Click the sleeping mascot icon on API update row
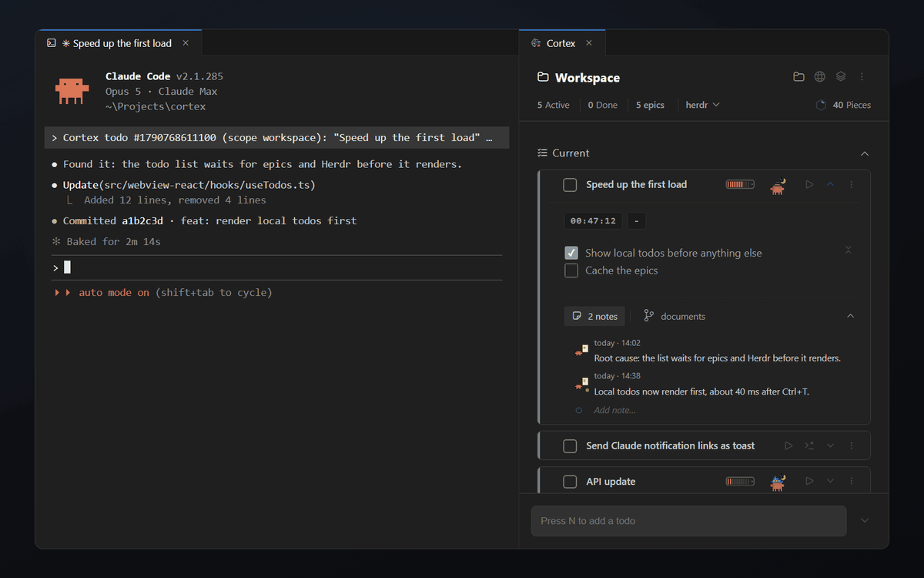This screenshot has height=578, width=924. 778,482
